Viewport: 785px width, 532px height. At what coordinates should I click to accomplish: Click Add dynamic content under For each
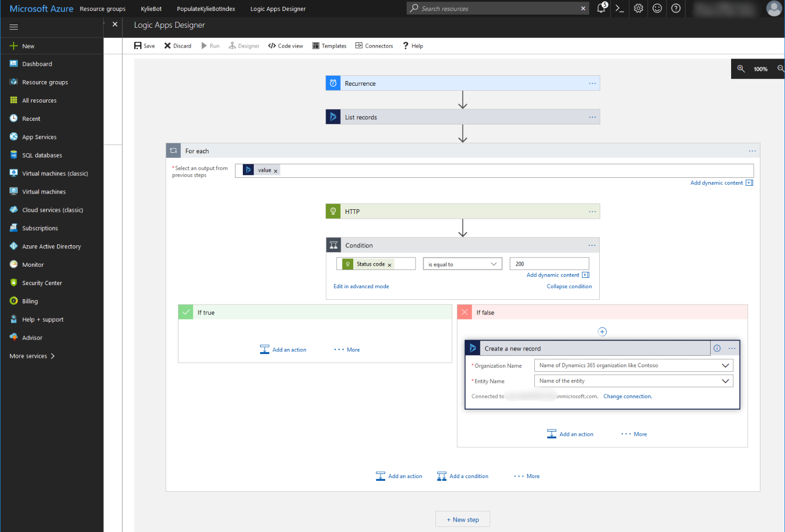(x=722, y=183)
